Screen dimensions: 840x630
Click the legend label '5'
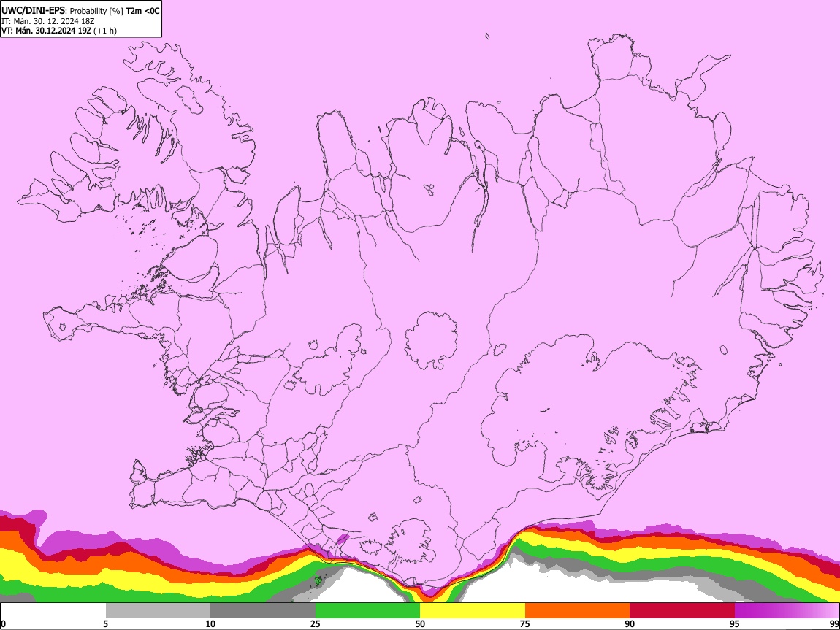point(105,624)
